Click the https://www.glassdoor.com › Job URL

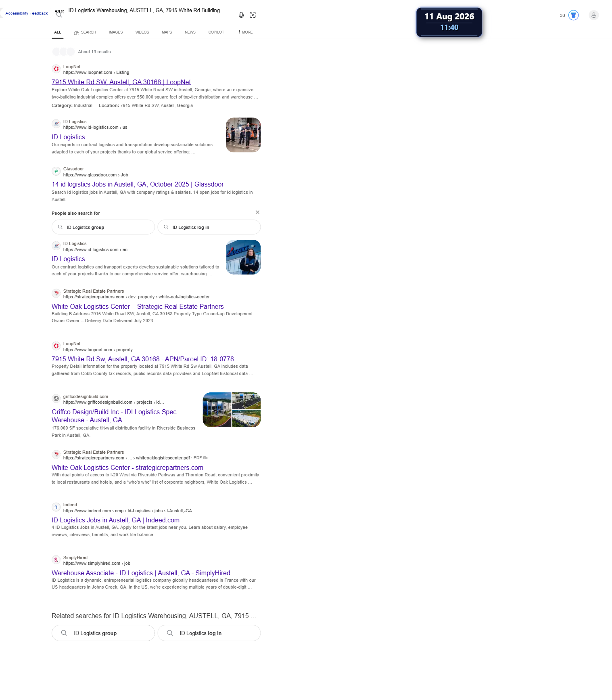pyautogui.click(x=96, y=175)
